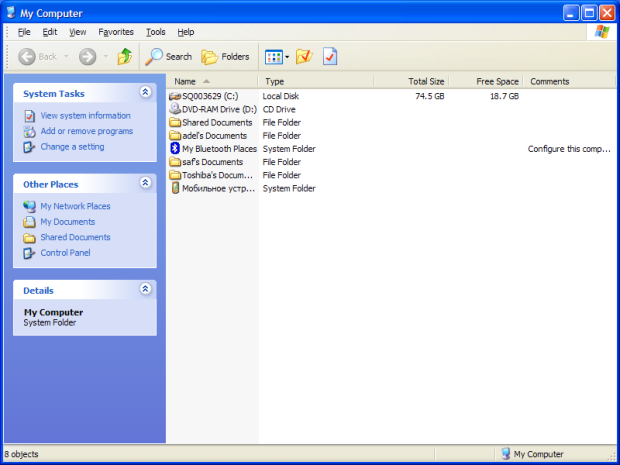620x465 pixels.
Task: Click the My Computer title bar icon
Action: (x=11, y=12)
